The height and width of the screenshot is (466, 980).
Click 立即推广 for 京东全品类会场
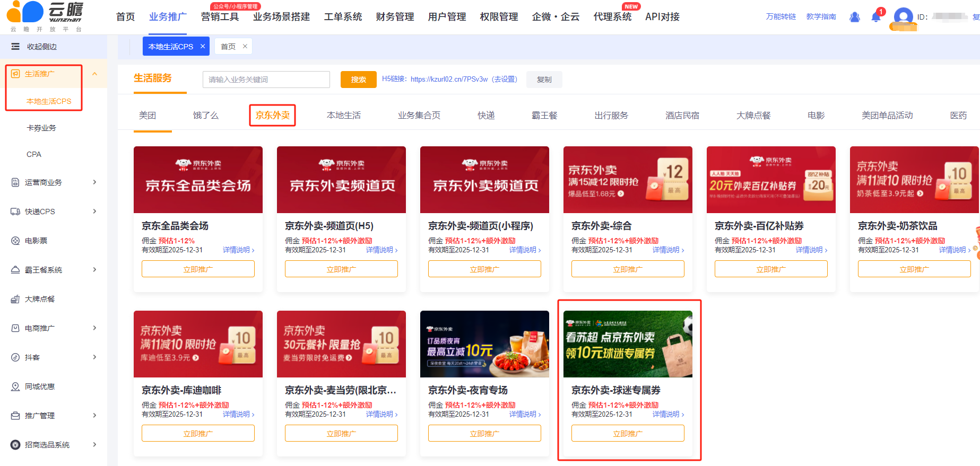point(198,269)
